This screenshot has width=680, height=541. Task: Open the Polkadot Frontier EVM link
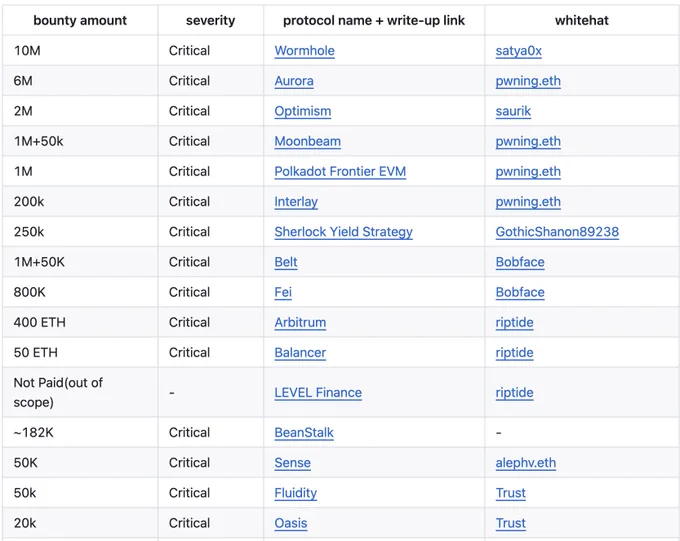click(340, 172)
